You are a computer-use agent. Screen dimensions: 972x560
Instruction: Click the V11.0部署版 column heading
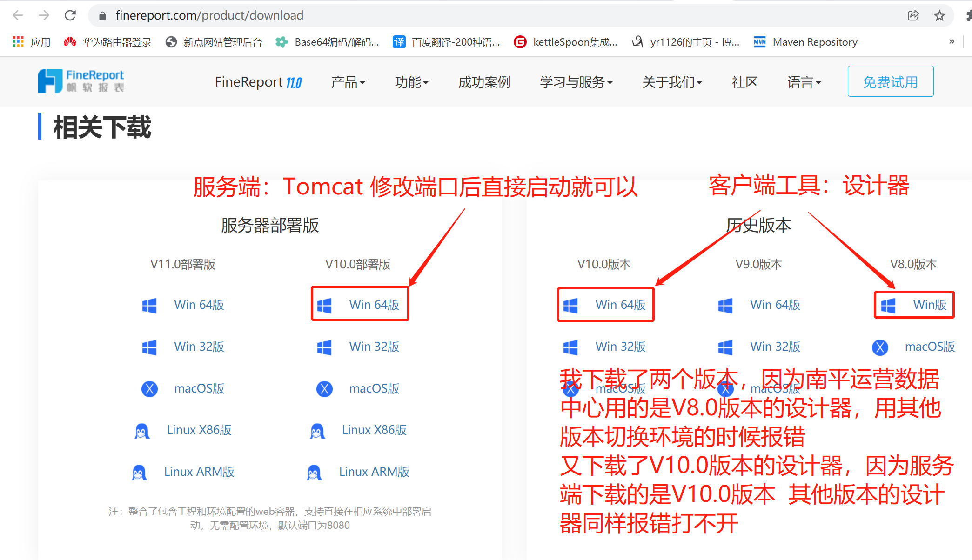[x=182, y=264]
